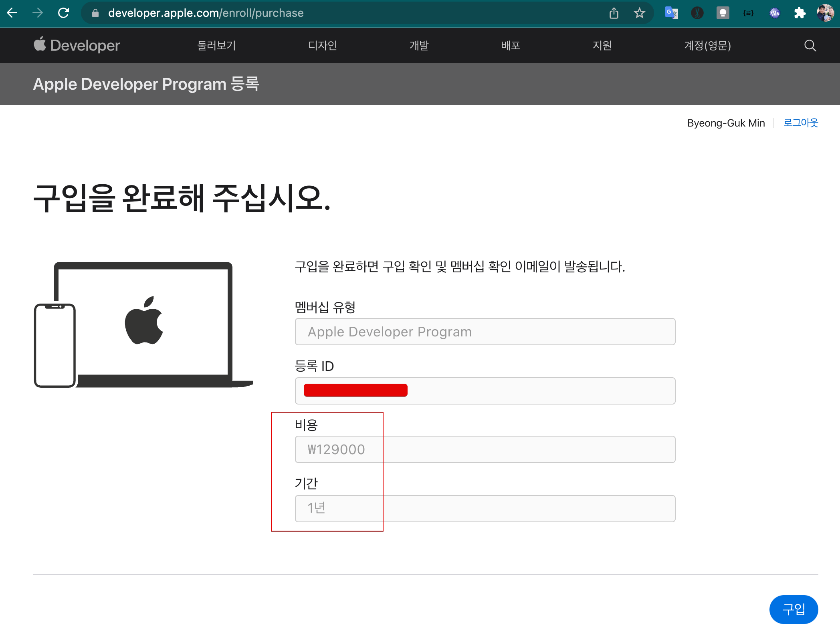Image resolution: width=840 pixels, height=632 pixels.
Task: Open the extensions puzzle piece menu
Action: click(x=800, y=13)
